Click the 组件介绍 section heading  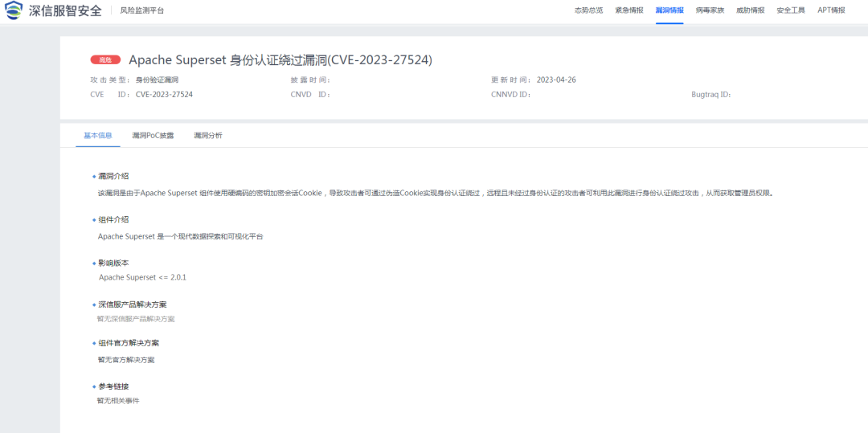(113, 219)
